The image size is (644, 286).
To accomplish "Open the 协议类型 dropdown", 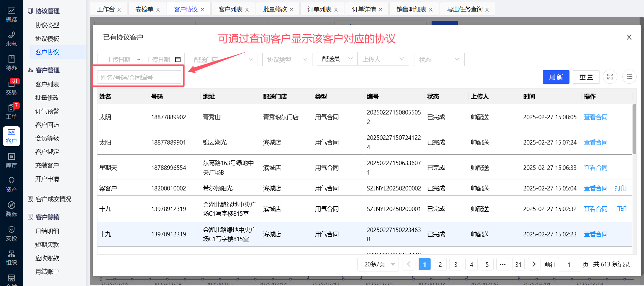I will pos(287,59).
